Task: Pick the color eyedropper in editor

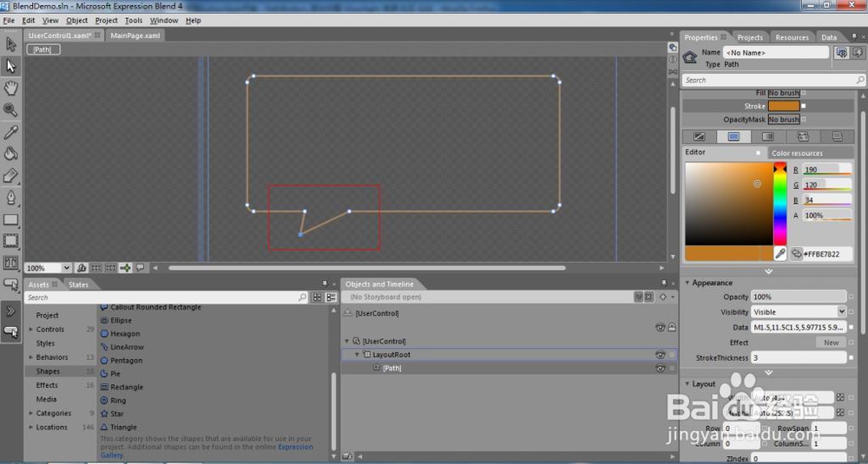Action: click(780, 254)
